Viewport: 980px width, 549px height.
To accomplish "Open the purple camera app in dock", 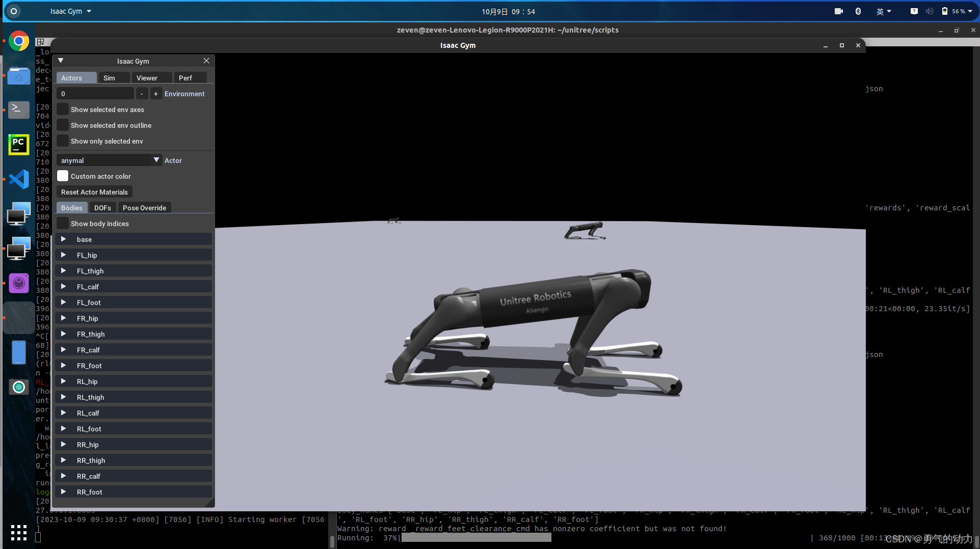I will tap(19, 283).
